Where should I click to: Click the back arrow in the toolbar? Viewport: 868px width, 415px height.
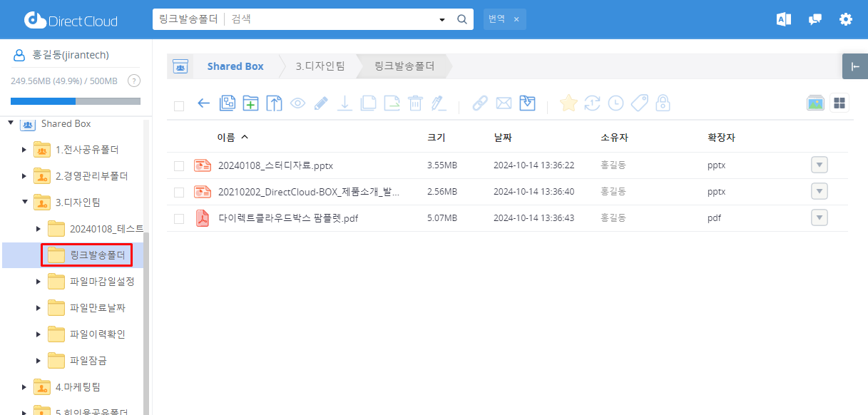point(203,103)
